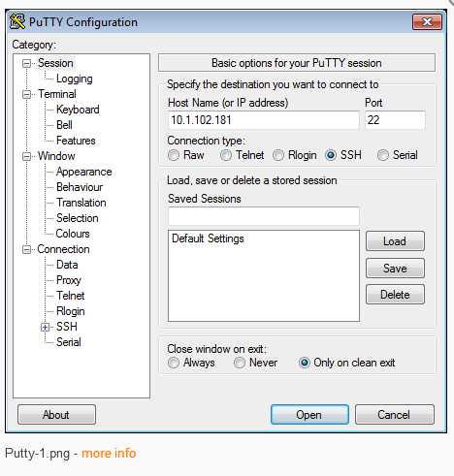Image resolution: width=454 pixels, height=476 pixels.
Task: Open the Behaviour settings category
Action: (x=80, y=187)
